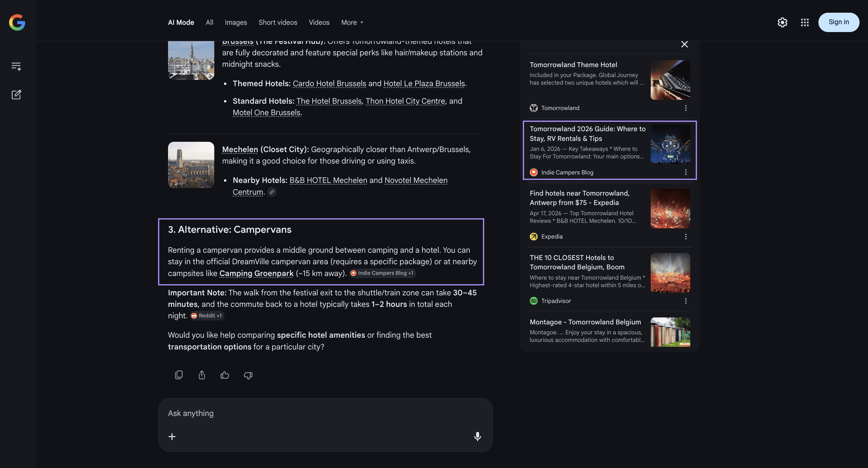Switch to the AI Mode tab
This screenshot has width=868, height=468.
181,22
